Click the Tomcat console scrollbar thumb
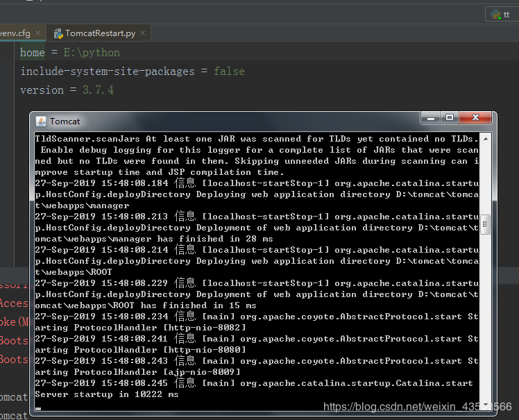The image size is (519, 420). [486, 224]
